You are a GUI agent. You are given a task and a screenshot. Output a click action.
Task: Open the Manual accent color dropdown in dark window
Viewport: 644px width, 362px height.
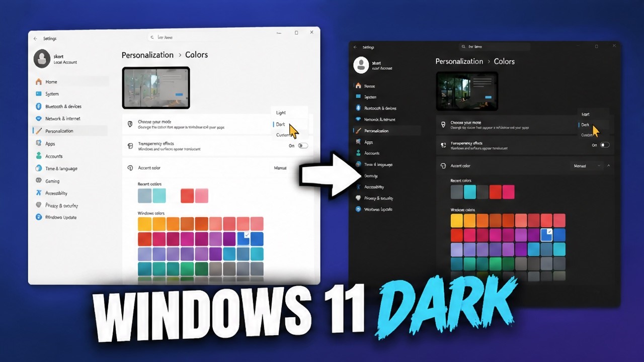point(587,165)
